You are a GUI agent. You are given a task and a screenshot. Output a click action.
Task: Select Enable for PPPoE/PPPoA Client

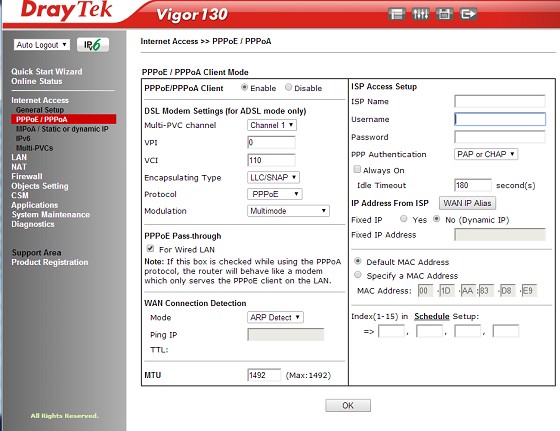(x=244, y=87)
